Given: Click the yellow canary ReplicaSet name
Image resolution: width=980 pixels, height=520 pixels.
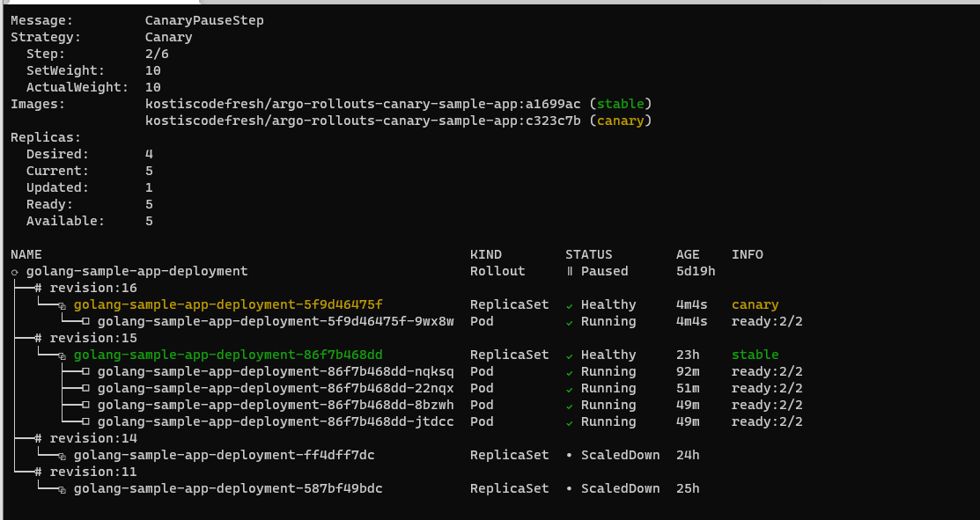Looking at the screenshot, I should pos(228,304).
